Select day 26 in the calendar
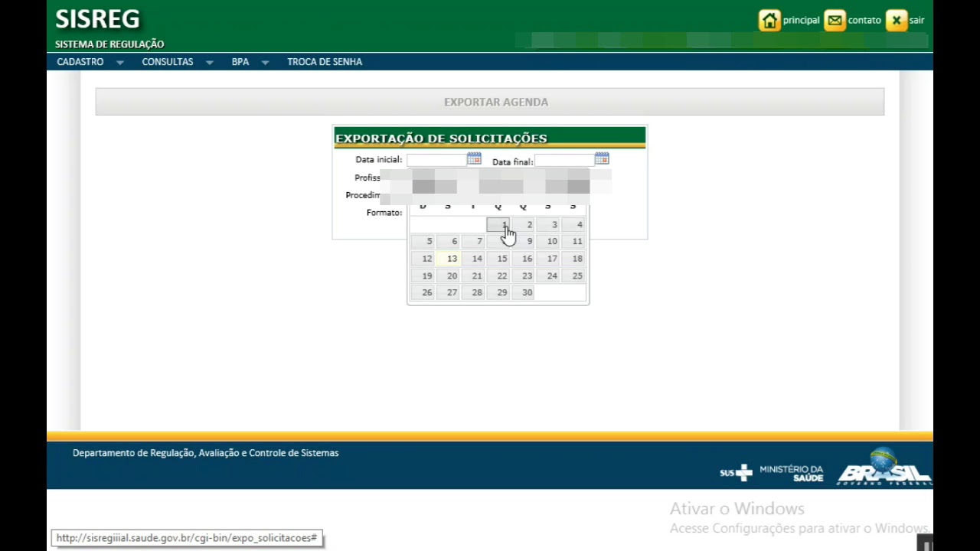This screenshot has height=551, width=980. [423, 292]
